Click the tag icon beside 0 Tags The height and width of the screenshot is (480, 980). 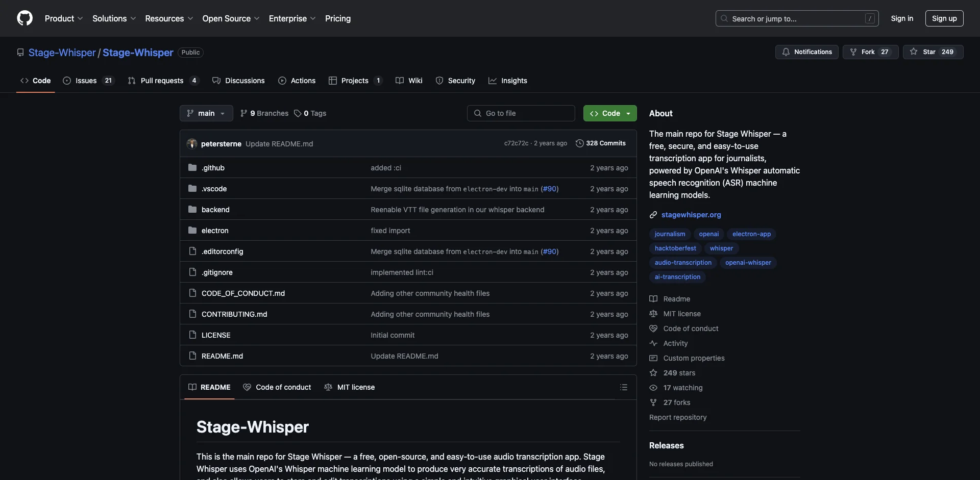click(298, 113)
